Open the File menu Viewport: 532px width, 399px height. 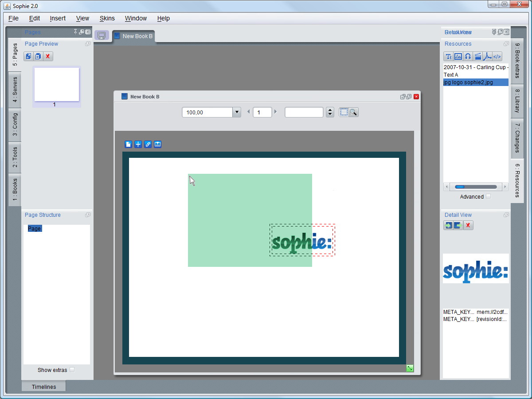13,18
